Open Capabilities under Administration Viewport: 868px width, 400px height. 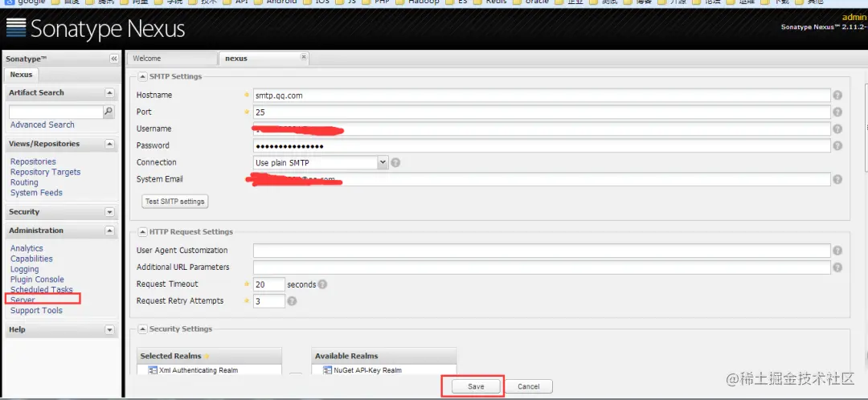[31, 259]
